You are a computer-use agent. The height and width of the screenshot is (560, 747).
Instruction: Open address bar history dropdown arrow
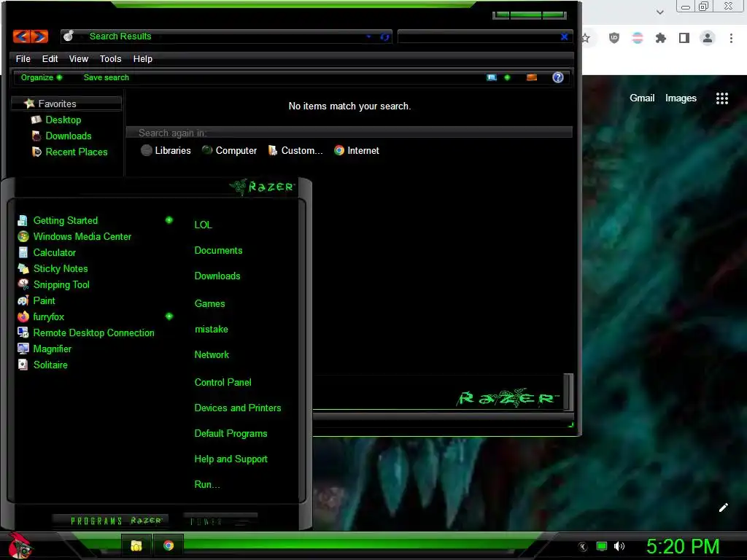click(368, 36)
